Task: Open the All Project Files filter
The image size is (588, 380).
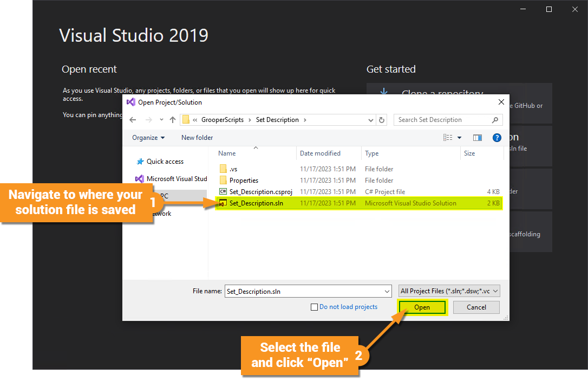Action: coord(449,291)
